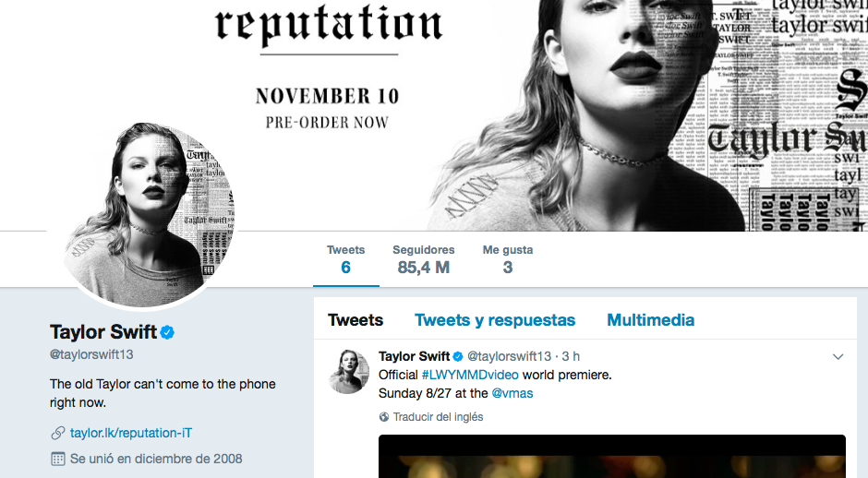Click the calendar icon next to join date

[x=57, y=459]
